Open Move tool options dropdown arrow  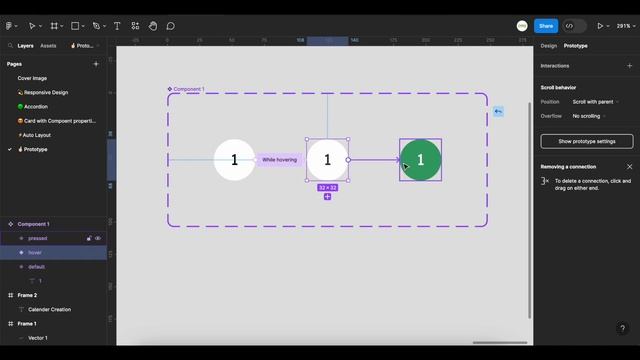click(40, 26)
